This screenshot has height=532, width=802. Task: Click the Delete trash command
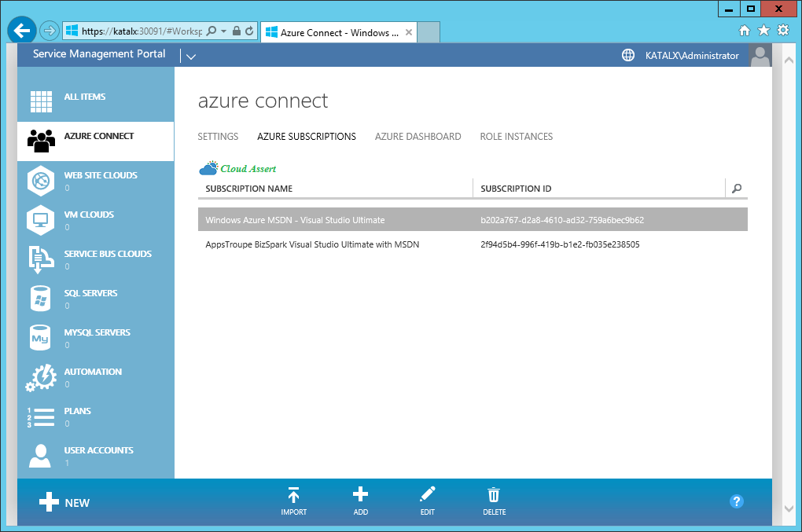(x=494, y=501)
